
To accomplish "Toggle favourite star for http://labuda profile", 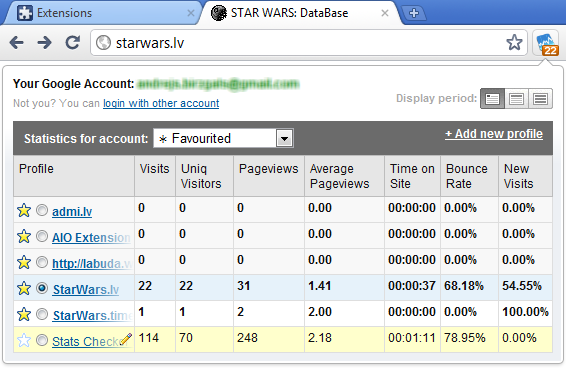I will 24,262.
